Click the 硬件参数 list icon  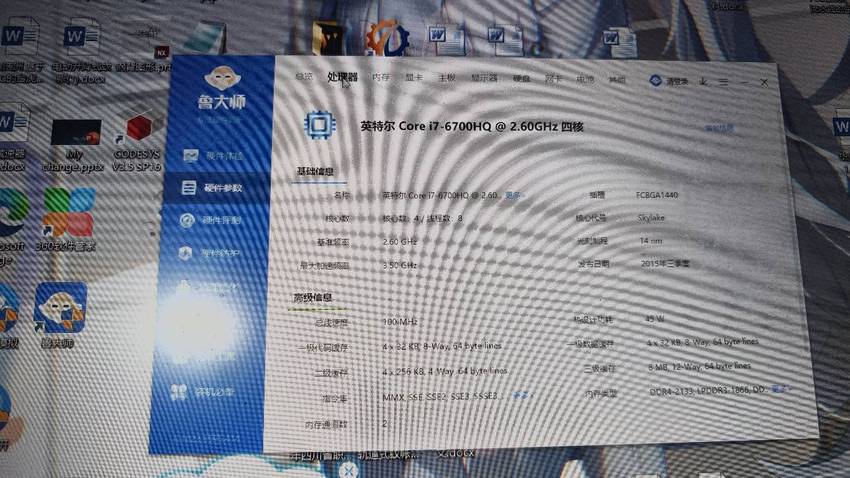click(x=189, y=188)
